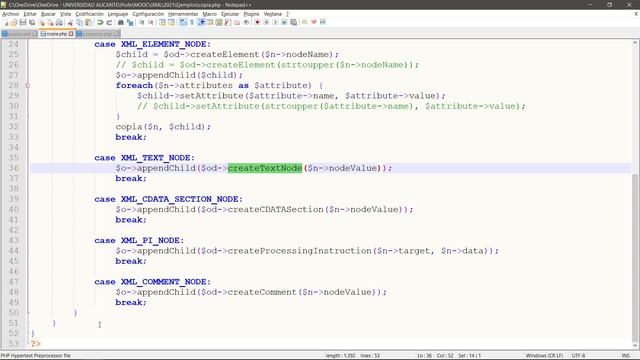Image resolution: width=640 pixels, height=360 pixels.
Task: Click the Zoom Out toolbar icon
Action: [151, 22]
